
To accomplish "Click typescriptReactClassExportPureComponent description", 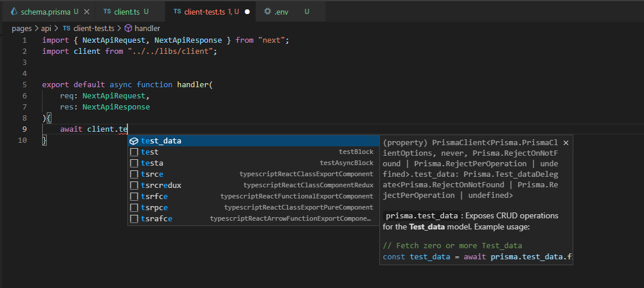I will (x=299, y=207).
